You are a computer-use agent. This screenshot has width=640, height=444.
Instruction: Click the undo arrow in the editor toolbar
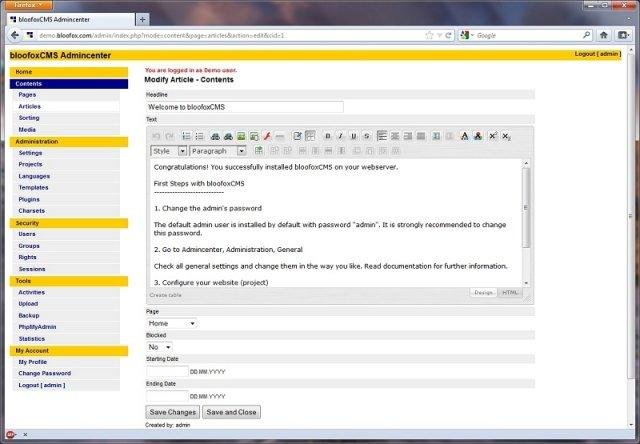pyautogui.click(x=156, y=136)
